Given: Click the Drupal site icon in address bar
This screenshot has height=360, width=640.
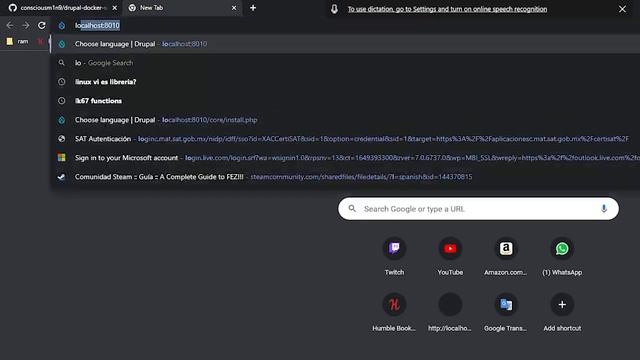Looking at the screenshot, I should [62, 25].
